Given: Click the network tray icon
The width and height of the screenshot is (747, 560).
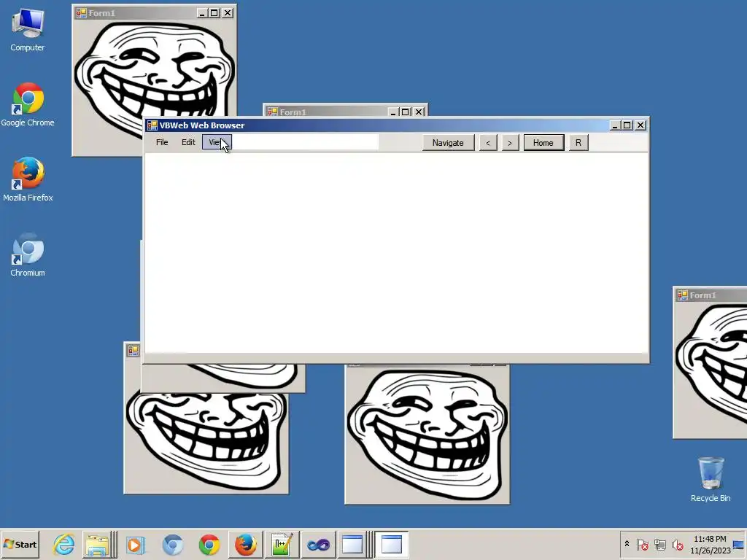Looking at the screenshot, I should (659, 544).
